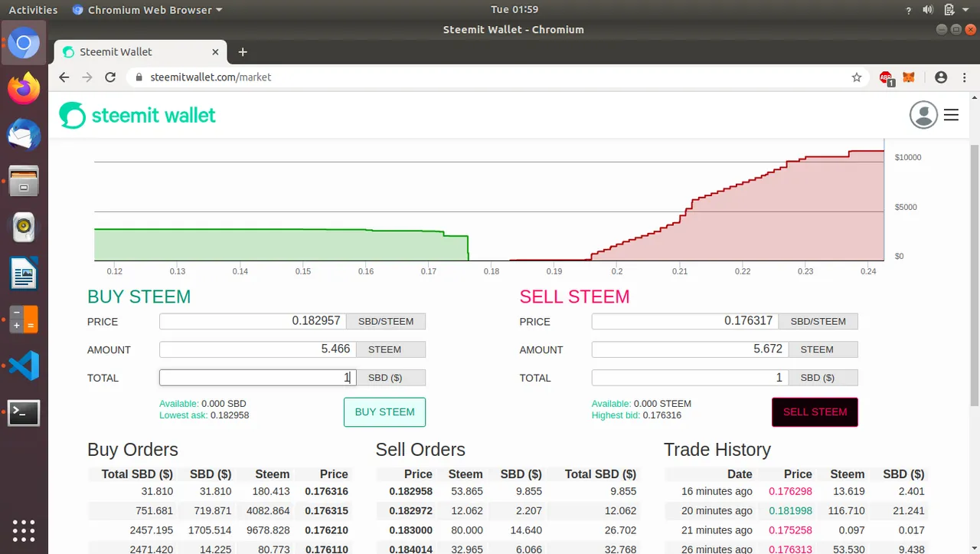This screenshot has height=554, width=980.
Task: Open the accessibility help indicator
Action: pyautogui.click(x=909, y=10)
